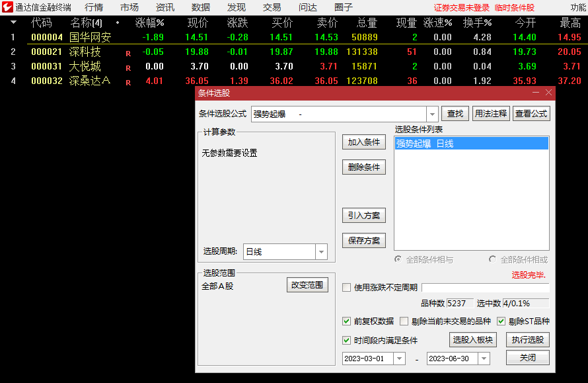The height and width of the screenshot is (383, 588).
Task: Sort by 今开 column header
Action: point(525,23)
